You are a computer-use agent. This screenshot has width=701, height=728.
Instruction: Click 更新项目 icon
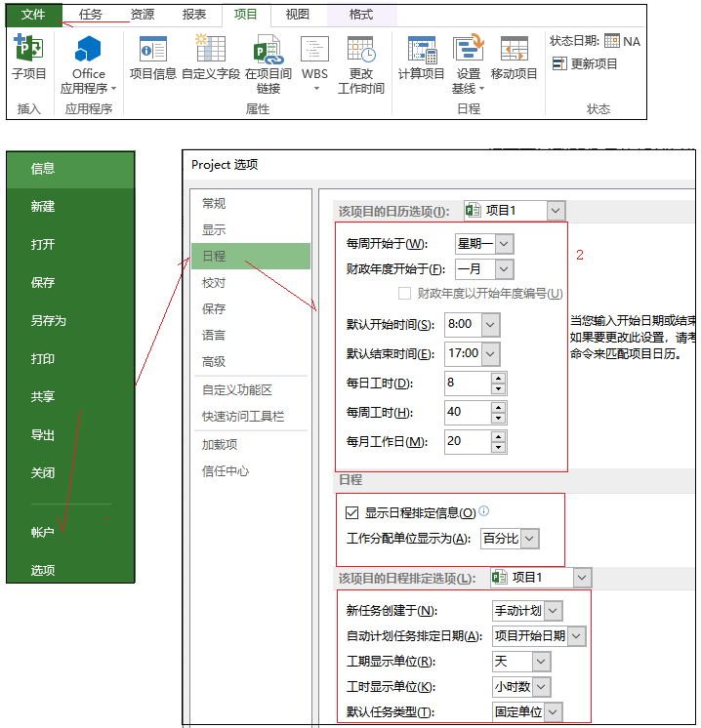pos(559,63)
